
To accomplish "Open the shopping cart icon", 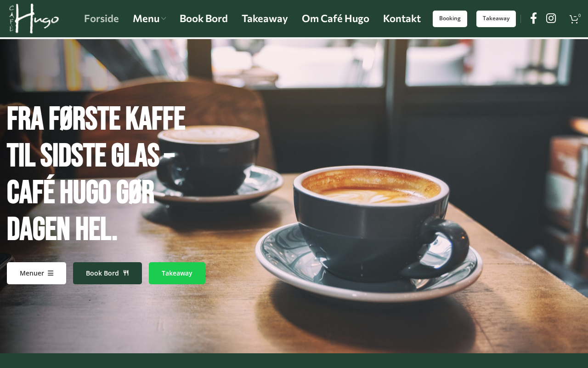I will pyautogui.click(x=574, y=19).
